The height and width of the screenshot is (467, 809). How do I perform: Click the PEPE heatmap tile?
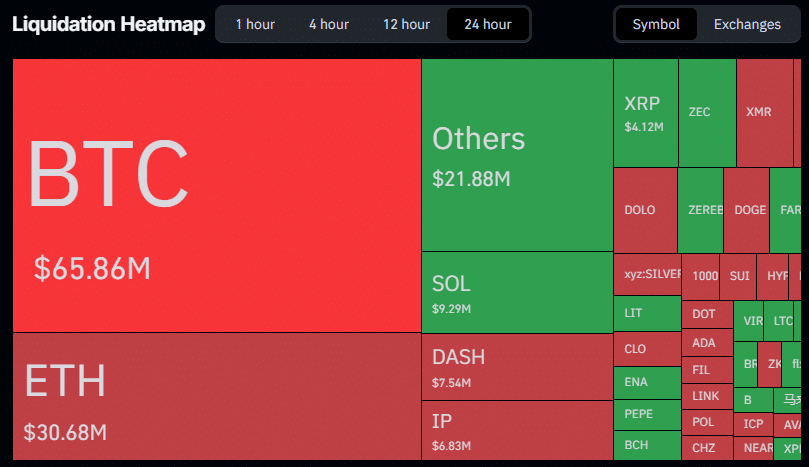(646, 413)
